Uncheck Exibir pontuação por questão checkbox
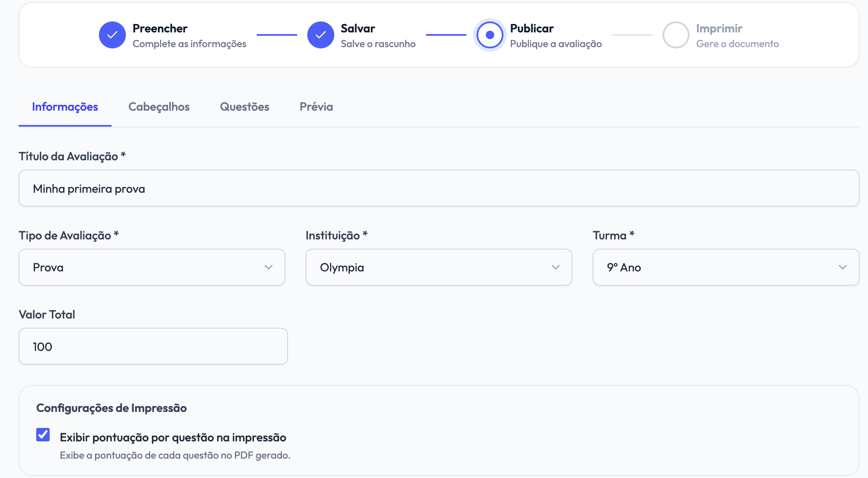The width and height of the screenshot is (868, 478). click(x=43, y=435)
